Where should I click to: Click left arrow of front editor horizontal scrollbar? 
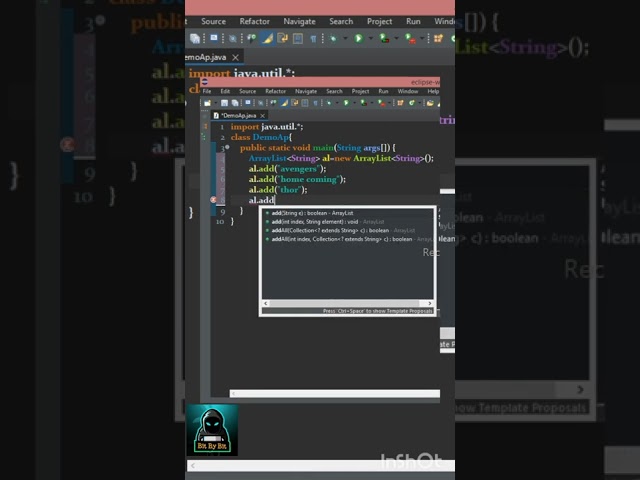point(233,393)
